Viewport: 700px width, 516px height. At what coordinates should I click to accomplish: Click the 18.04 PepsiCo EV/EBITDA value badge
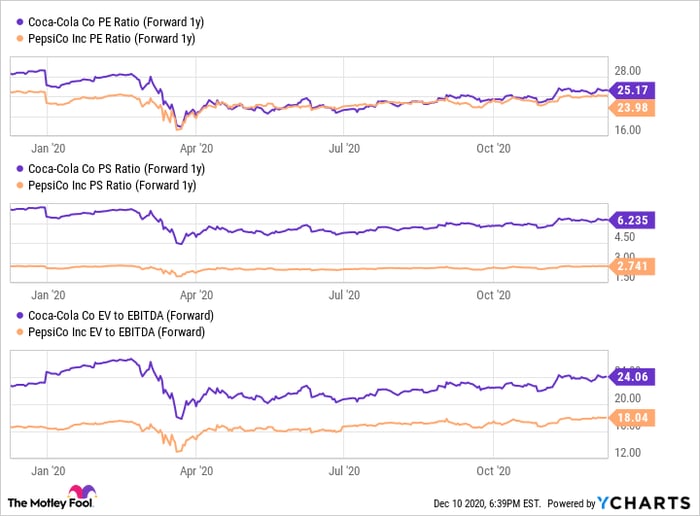631,421
